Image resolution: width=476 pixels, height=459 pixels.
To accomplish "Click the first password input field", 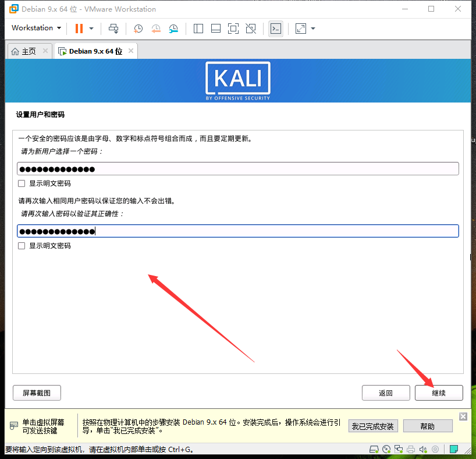I will (x=237, y=169).
